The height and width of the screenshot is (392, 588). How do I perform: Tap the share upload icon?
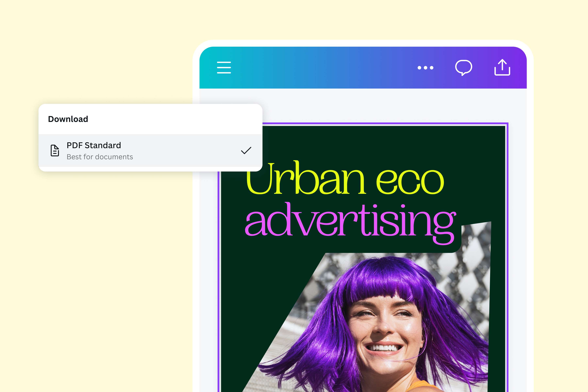click(x=502, y=67)
